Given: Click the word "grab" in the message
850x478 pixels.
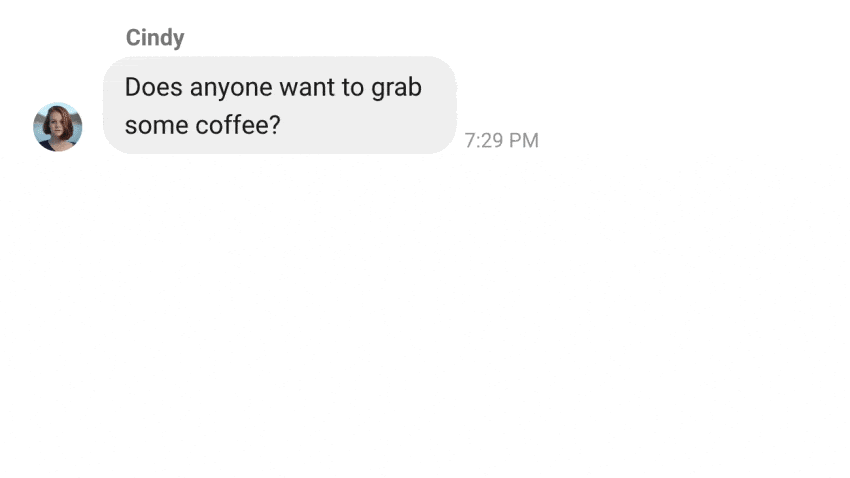Looking at the screenshot, I should pyautogui.click(x=396, y=88).
